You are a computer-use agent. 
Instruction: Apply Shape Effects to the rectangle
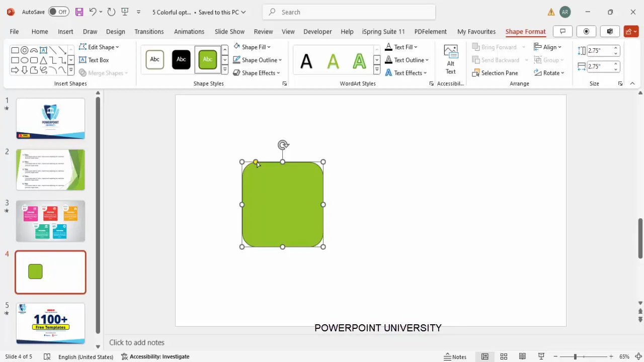(x=259, y=73)
